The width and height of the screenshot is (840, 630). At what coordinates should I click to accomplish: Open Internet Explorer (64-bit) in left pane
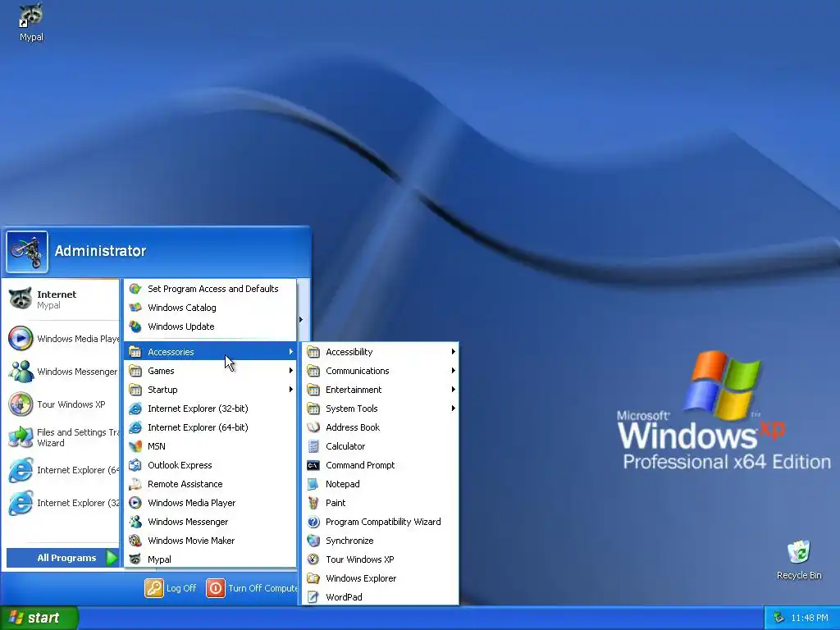[x=63, y=470]
